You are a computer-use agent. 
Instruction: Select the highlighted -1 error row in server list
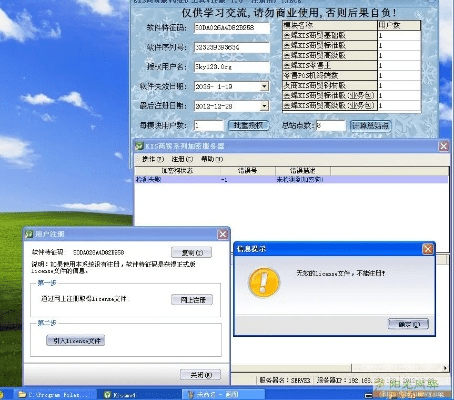[291, 179]
